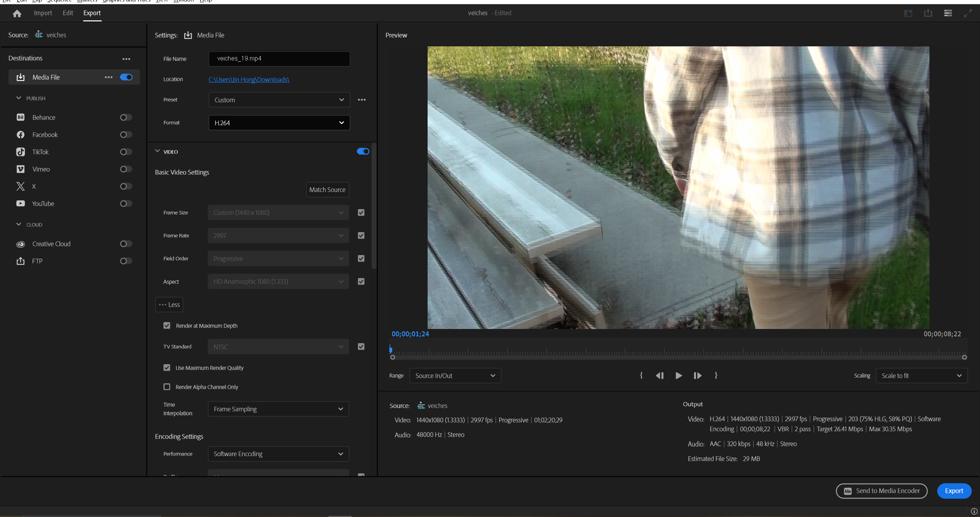980x517 pixels.
Task: Open the Downloads location link
Action: (x=248, y=80)
